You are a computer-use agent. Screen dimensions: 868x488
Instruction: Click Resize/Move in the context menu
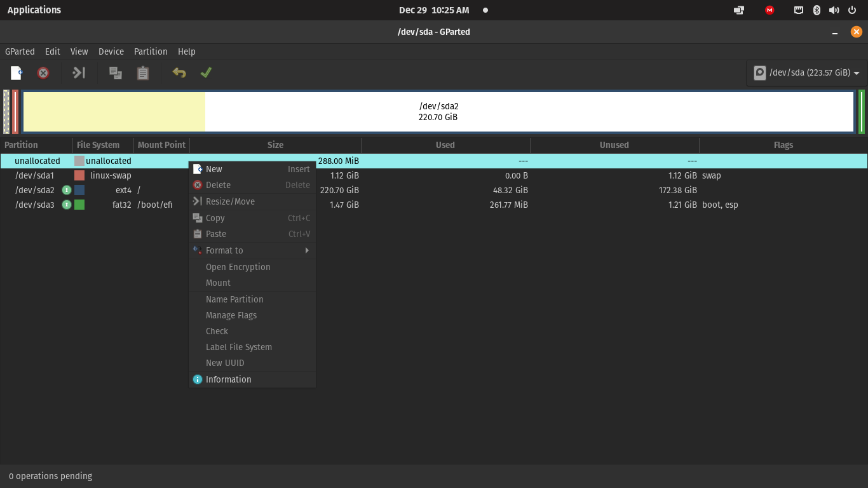tap(252, 201)
